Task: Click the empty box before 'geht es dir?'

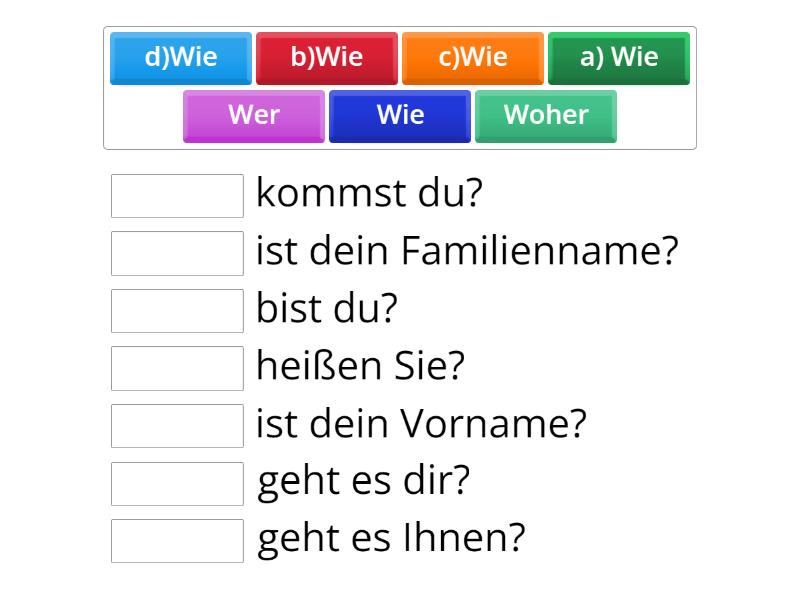Action: [x=177, y=483]
